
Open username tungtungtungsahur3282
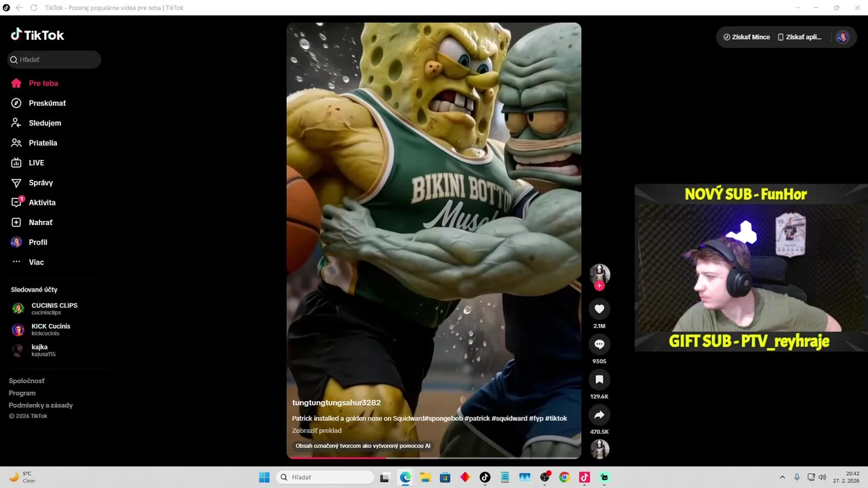click(x=336, y=403)
